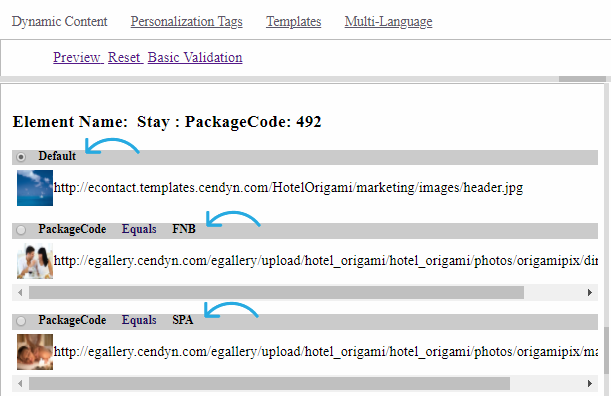Open the Personalization Tags tab
611x396 pixels.
[x=186, y=21]
